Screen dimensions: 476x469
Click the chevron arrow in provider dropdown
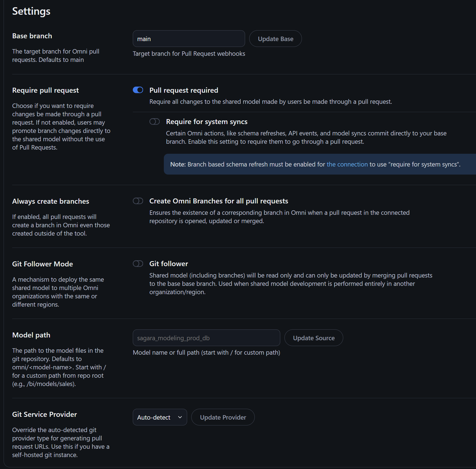tap(180, 417)
